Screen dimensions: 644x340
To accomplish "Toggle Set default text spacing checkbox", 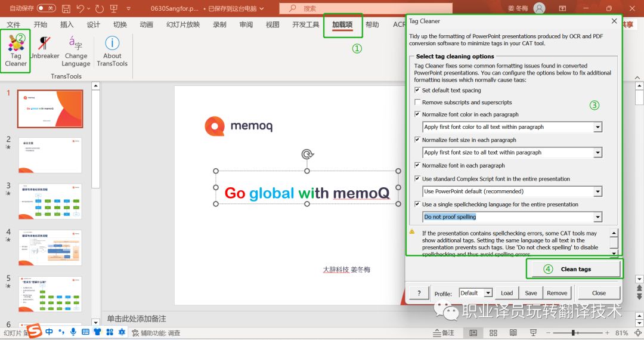I will pyautogui.click(x=417, y=90).
